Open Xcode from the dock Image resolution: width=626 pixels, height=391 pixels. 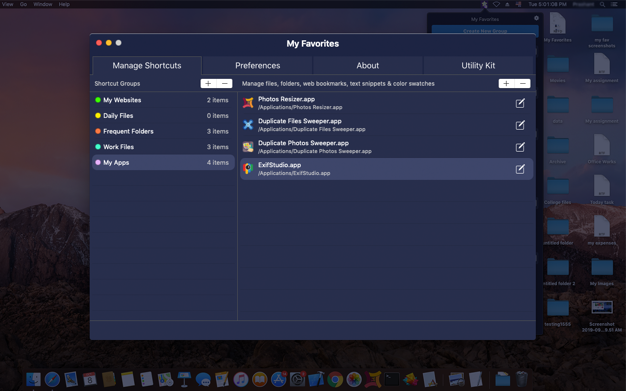click(x=317, y=379)
